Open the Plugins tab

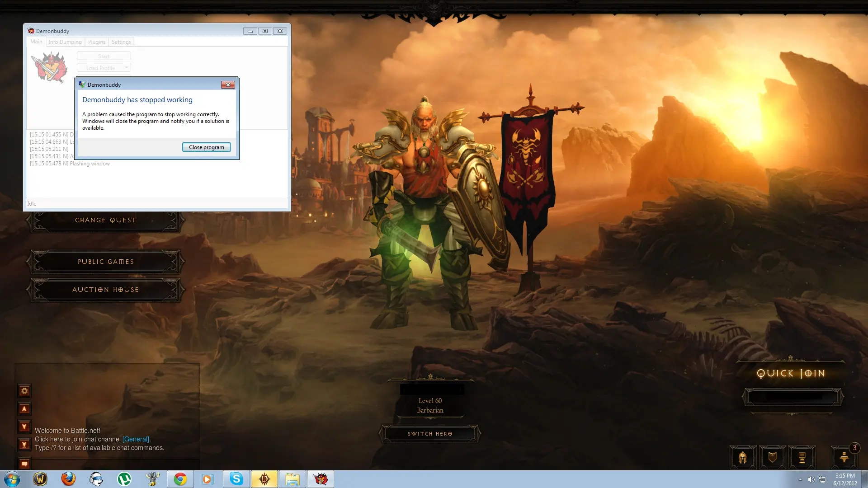[x=97, y=42]
